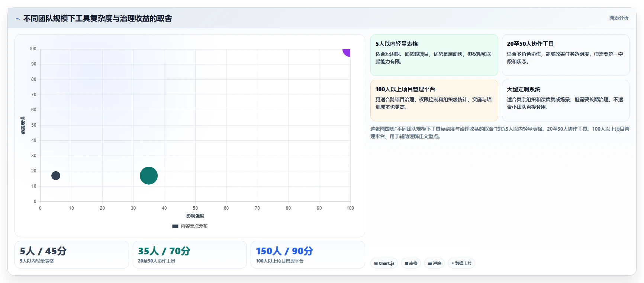
Task: Select the 35人 / 70分 stat card
Action: (x=190, y=255)
